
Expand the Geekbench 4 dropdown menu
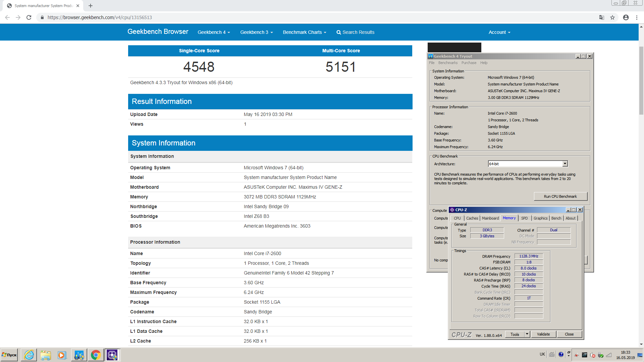(x=214, y=32)
